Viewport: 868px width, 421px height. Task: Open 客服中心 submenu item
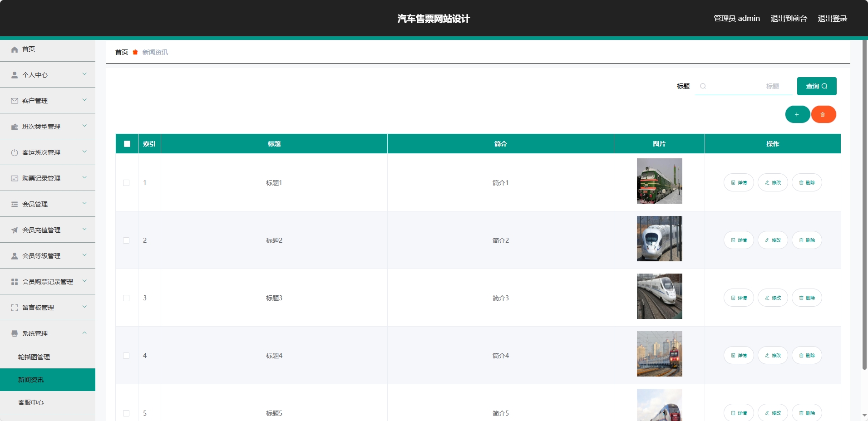click(48, 402)
